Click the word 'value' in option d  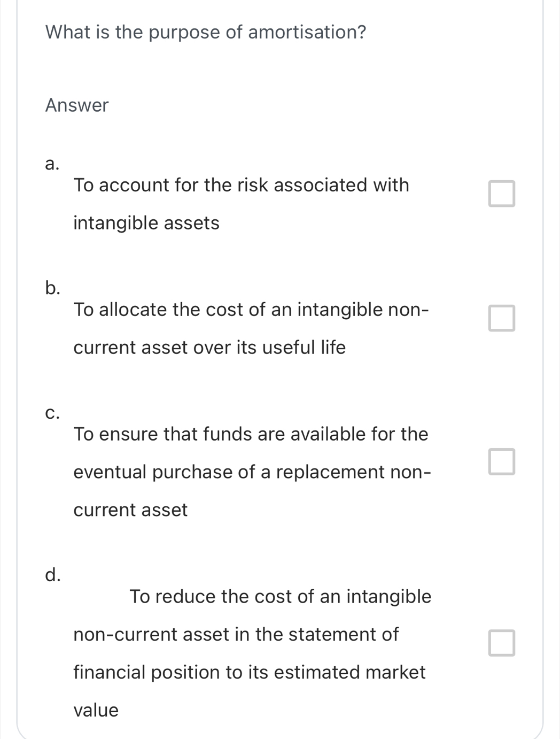coord(95,710)
